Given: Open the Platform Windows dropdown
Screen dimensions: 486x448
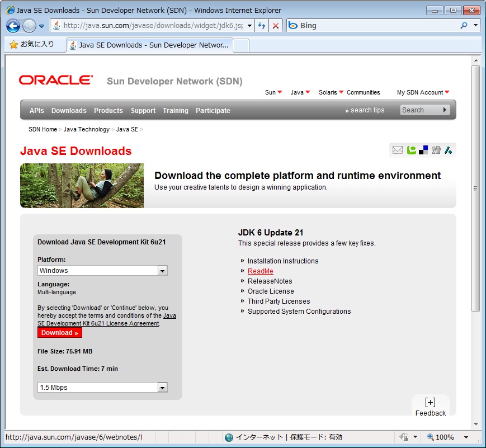Looking at the screenshot, I should [102, 270].
